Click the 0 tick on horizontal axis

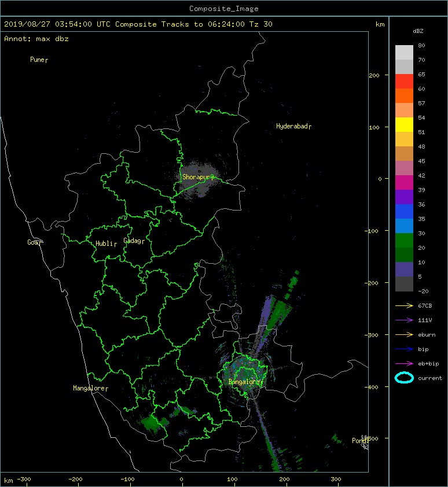click(x=182, y=479)
